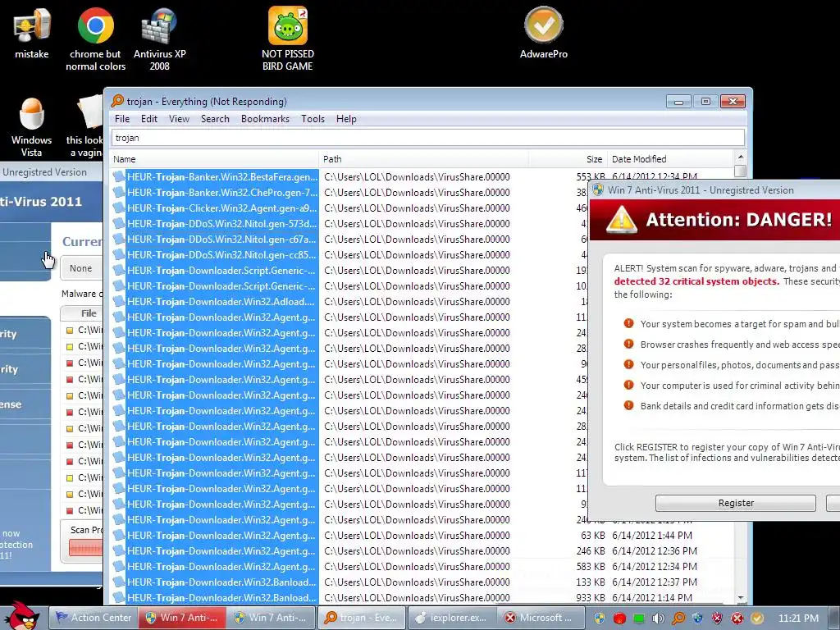
Task: Click the 'None' field in Anti-Virus 2011 window
Action: (82, 268)
